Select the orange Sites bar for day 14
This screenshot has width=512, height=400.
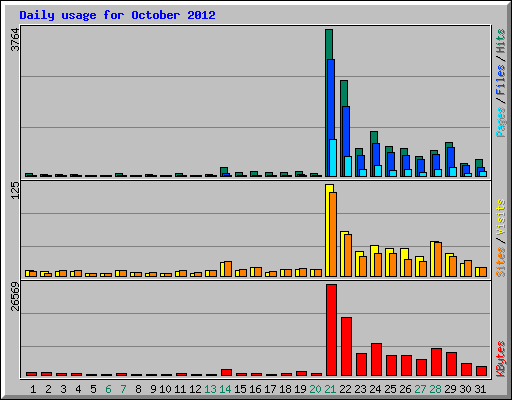[228, 269]
